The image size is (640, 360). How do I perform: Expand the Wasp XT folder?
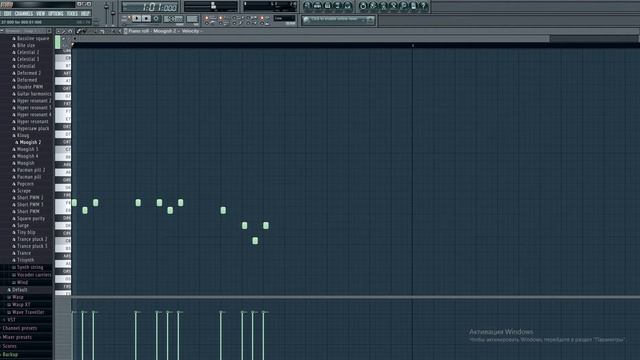click(x=21, y=304)
